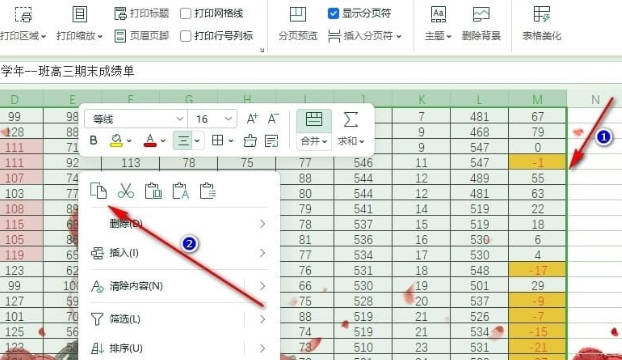This screenshot has width=622, height=360.
Task: Click the Copy icon in context menu
Action: [x=98, y=191]
